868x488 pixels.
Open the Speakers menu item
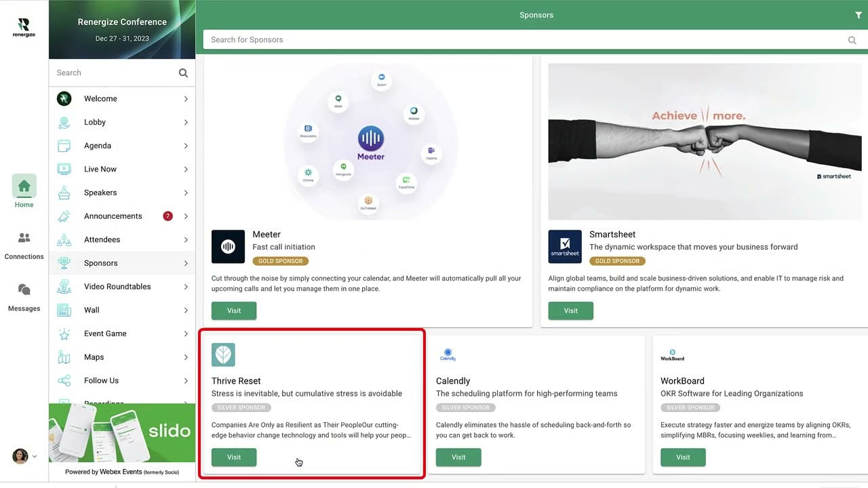pyautogui.click(x=122, y=192)
